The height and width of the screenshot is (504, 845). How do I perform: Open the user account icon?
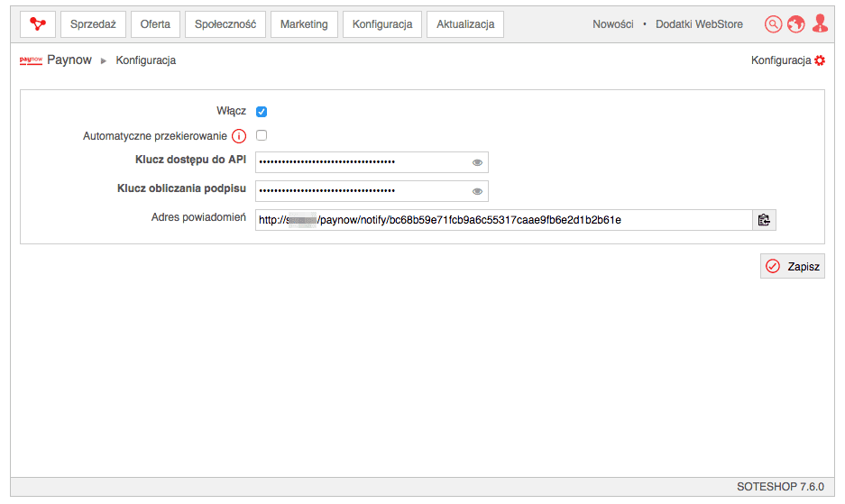[820, 24]
